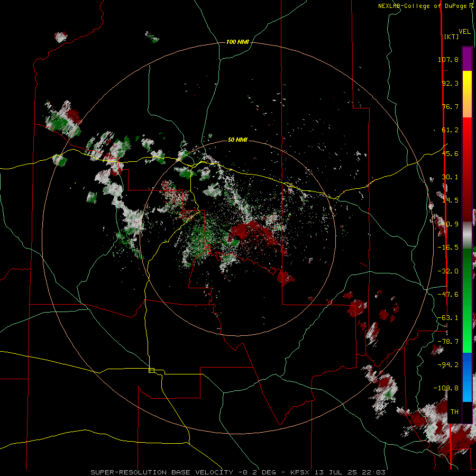Click the "KFSX" radar site identifier
476x476 pixels.
click(x=300, y=472)
